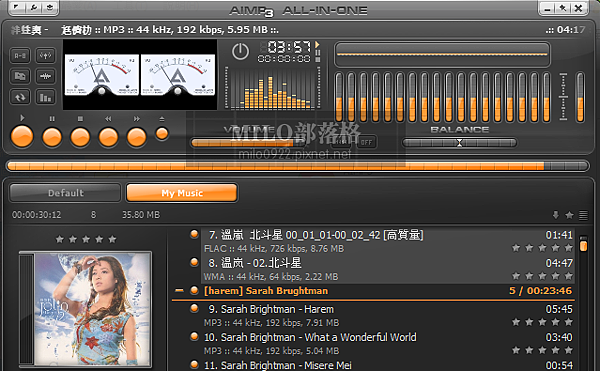Click the power button next to the timer
Image resolution: width=600 pixels, height=371 pixels.
point(240,52)
